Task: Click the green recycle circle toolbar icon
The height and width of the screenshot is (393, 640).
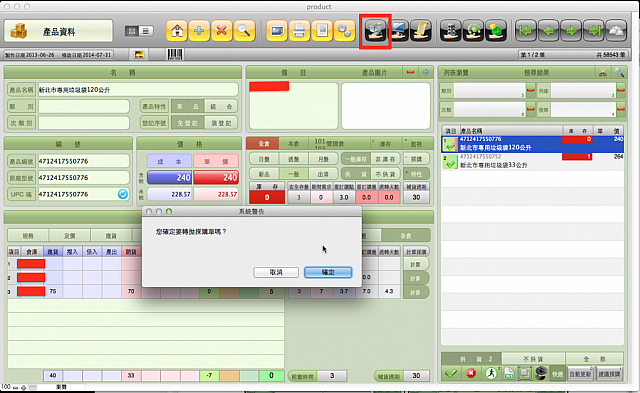Action: [x=473, y=31]
